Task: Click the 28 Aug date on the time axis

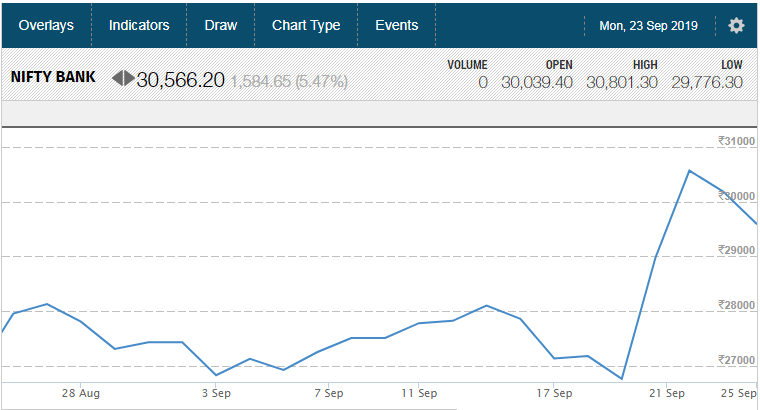Action: coord(80,393)
